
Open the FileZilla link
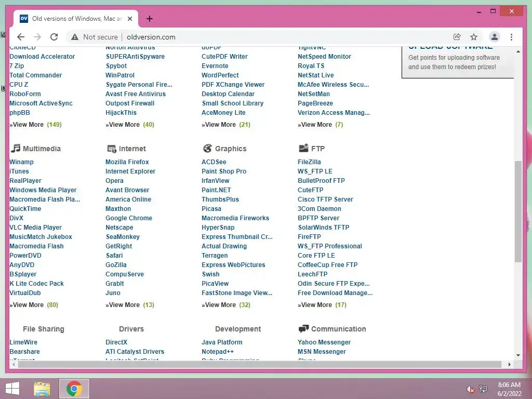coord(309,162)
